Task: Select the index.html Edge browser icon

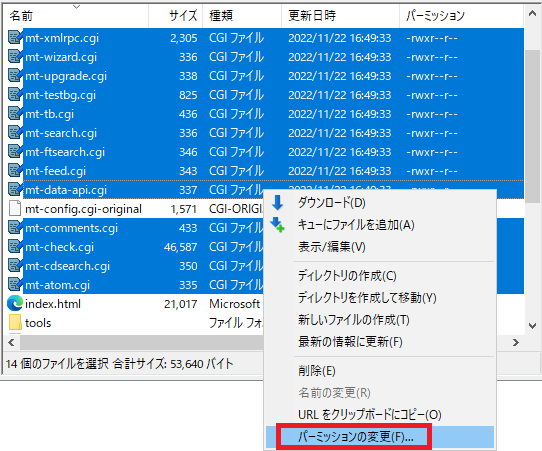Action: 15,304
